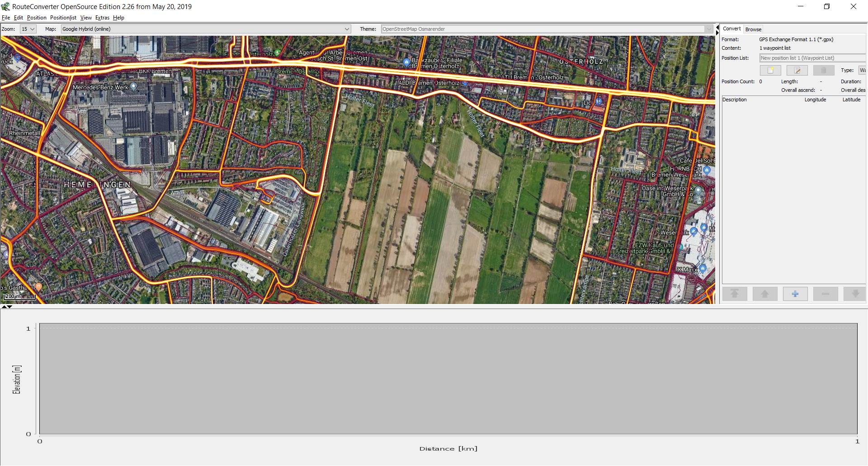Click the move position to top arrow
The image size is (868, 466).
click(x=735, y=294)
